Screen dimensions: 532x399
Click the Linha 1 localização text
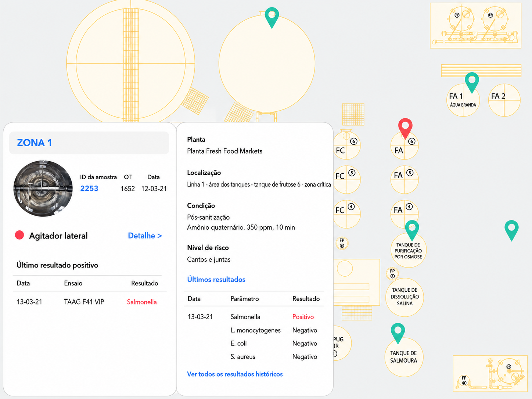pos(259,184)
